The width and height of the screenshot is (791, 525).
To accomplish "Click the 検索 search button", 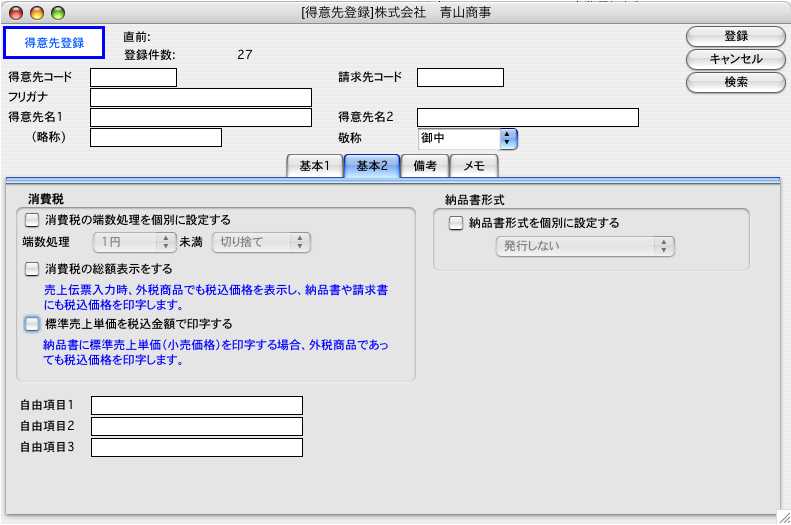I will 735,82.
